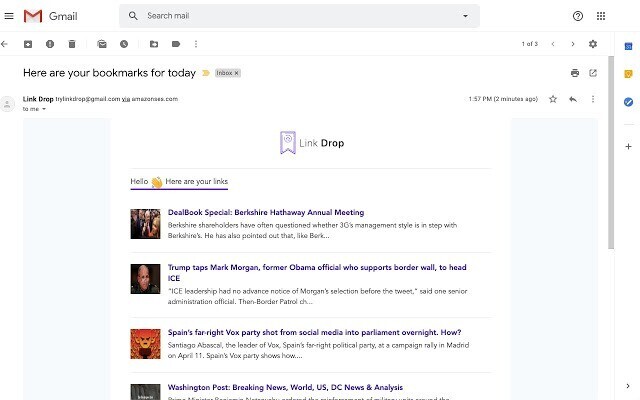Click inside the Search mail field
Viewport: 640px width, 400px height.
pyautogui.click(x=299, y=16)
